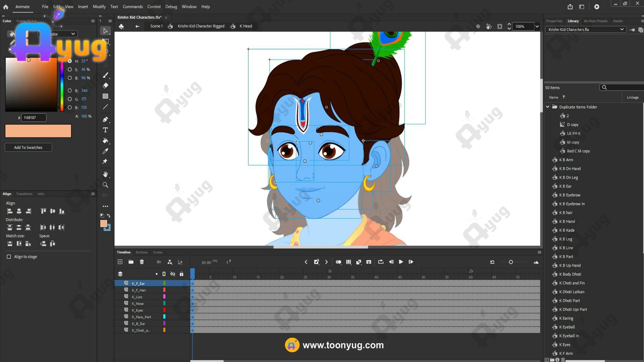This screenshot has height=362, width=644.
Task: Step forward one frame
Action: pyautogui.click(x=411, y=262)
